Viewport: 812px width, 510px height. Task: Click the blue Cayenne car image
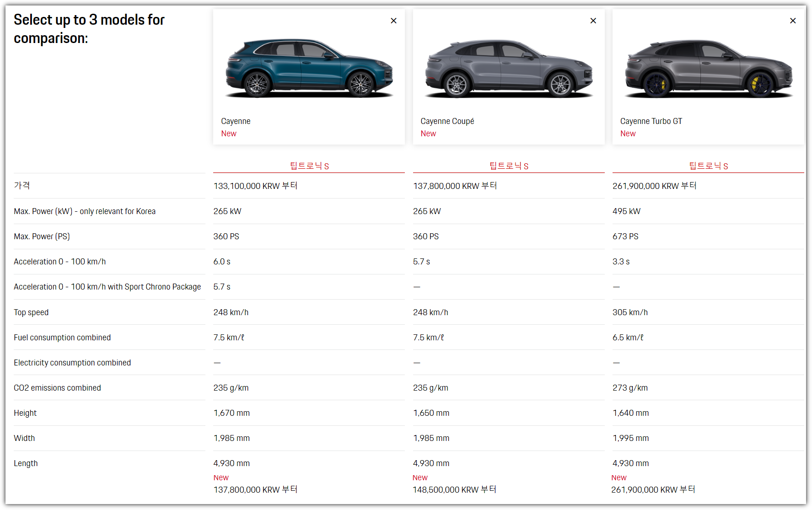click(309, 68)
